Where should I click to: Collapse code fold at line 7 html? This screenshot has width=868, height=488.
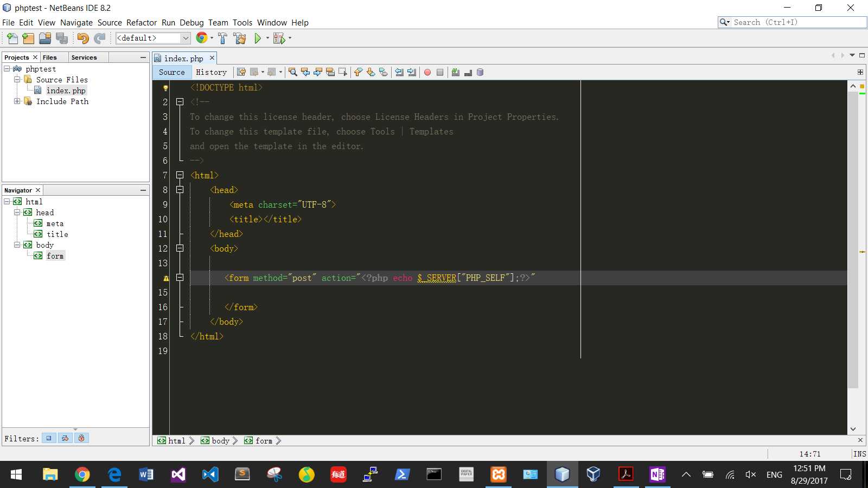tap(180, 175)
